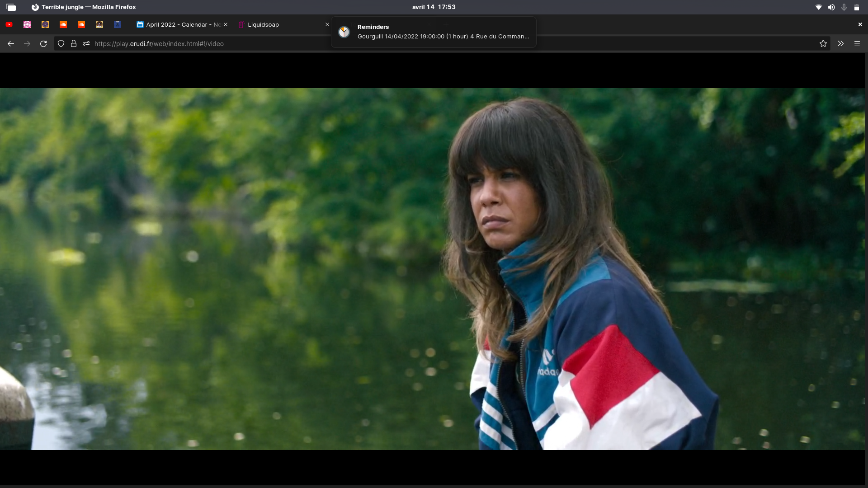
Task: Close the Liquidsoap tab
Action: [327, 25]
